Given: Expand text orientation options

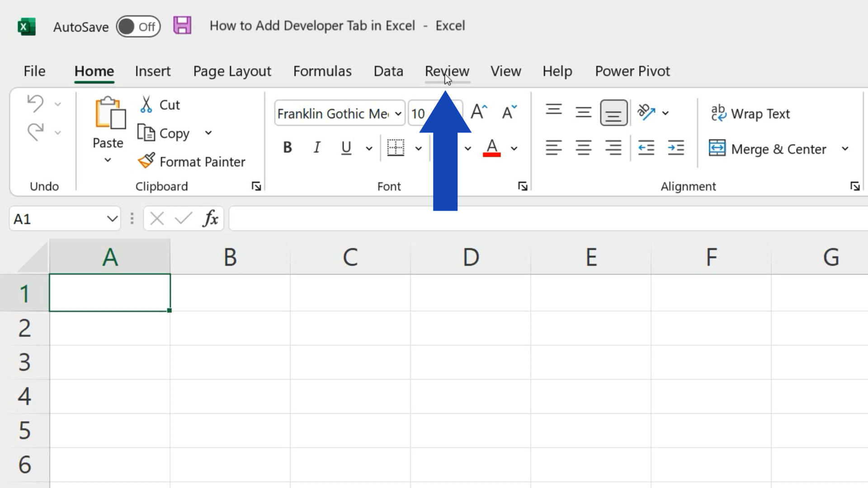Looking at the screenshot, I should point(665,113).
